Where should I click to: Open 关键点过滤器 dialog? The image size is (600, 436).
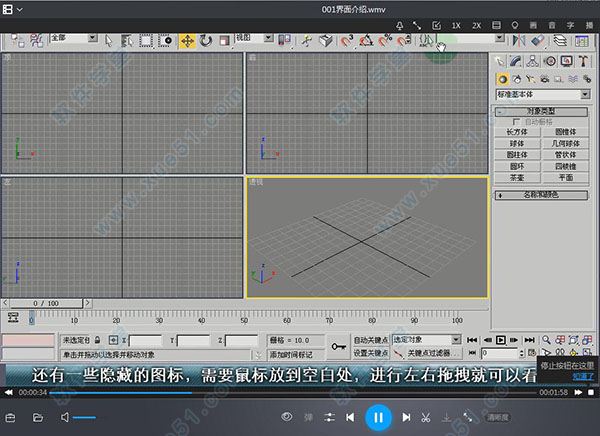click(433, 353)
